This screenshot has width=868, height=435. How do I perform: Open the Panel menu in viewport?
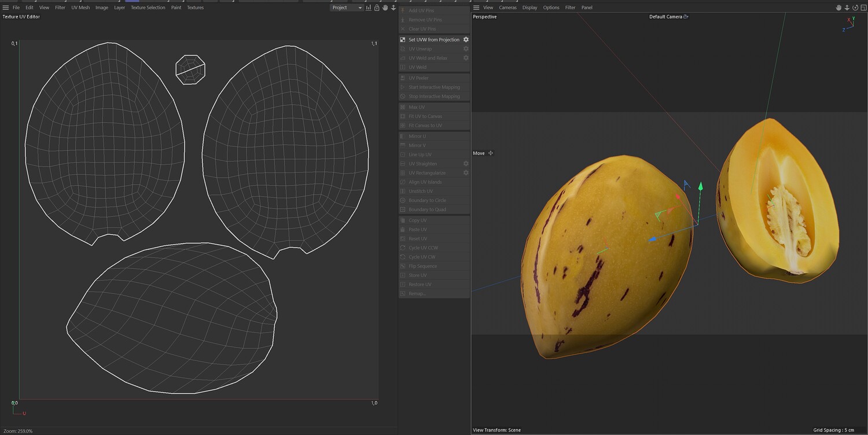pyautogui.click(x=587, y=8)
